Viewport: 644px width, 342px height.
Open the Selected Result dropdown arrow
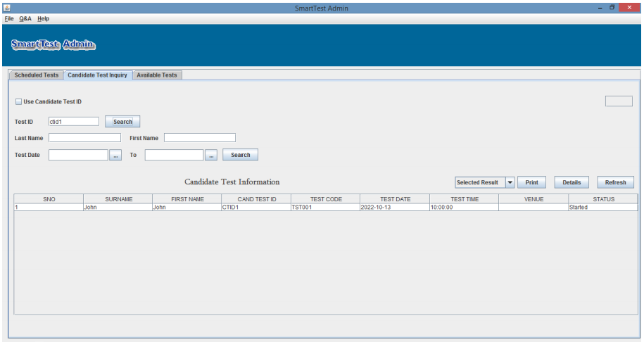[510, 182]
